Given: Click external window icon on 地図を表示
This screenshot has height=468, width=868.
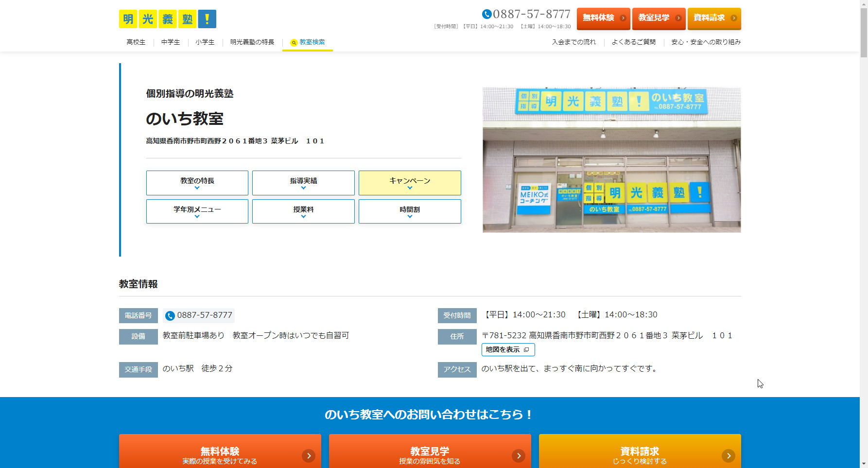Looking at the screenshot, I should (x=526, y=350).
